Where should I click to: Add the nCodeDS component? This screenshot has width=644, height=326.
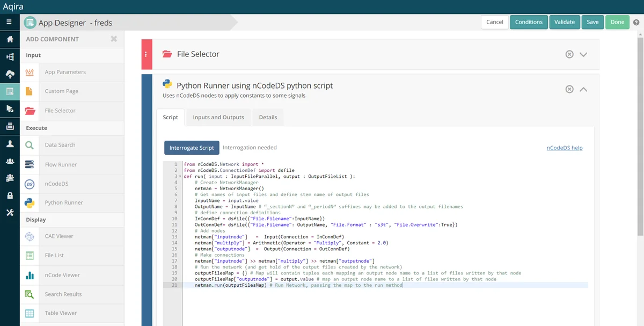pos(72,184)
